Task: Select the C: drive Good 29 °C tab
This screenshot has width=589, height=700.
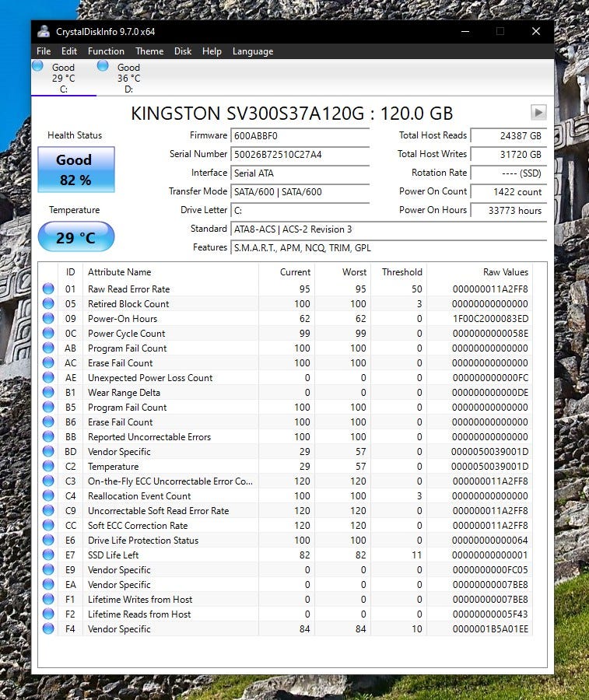Action: click(63, 78)
